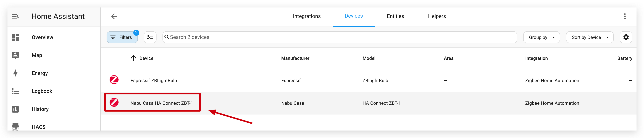Sort by the Manufacturer column header
644x138 pixels.
tap(295, 59)
